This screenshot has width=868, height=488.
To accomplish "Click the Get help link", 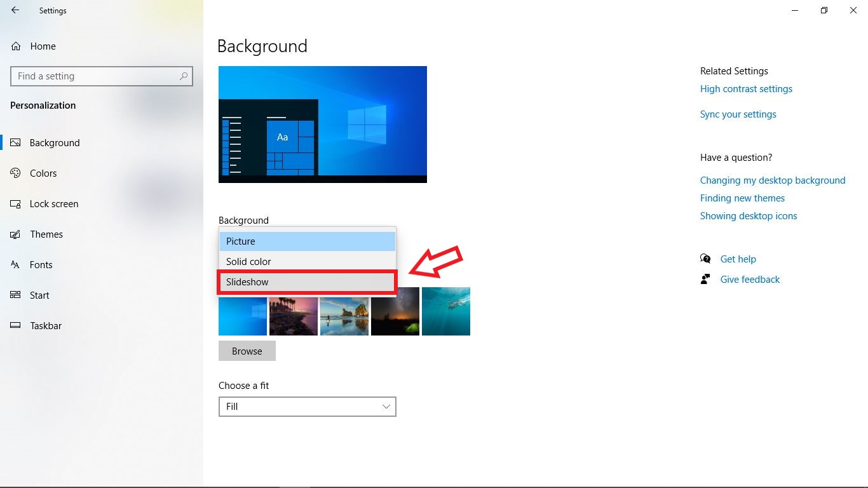I will point(738,259).
